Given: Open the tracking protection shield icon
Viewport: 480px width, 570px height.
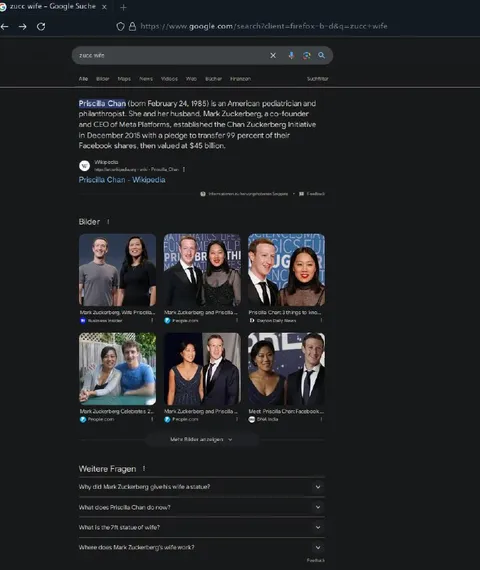Looking at the screenshot, I should (120, 26).
